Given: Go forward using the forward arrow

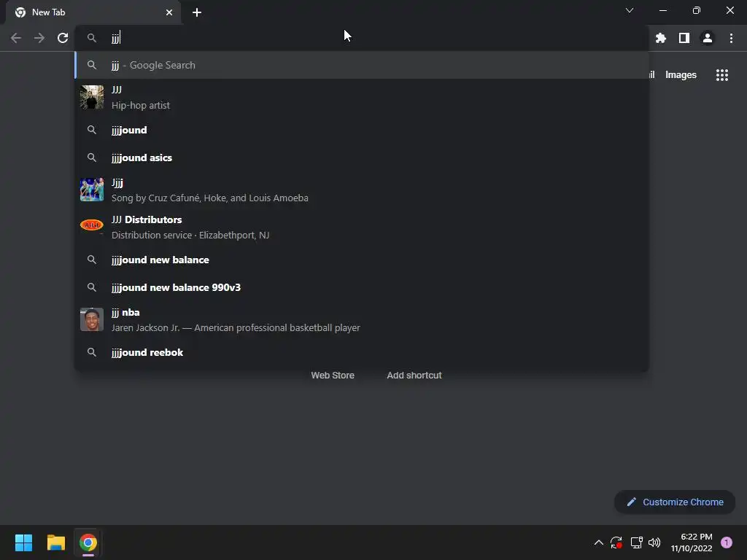Looking at the screenshot, I should [39, 38].
